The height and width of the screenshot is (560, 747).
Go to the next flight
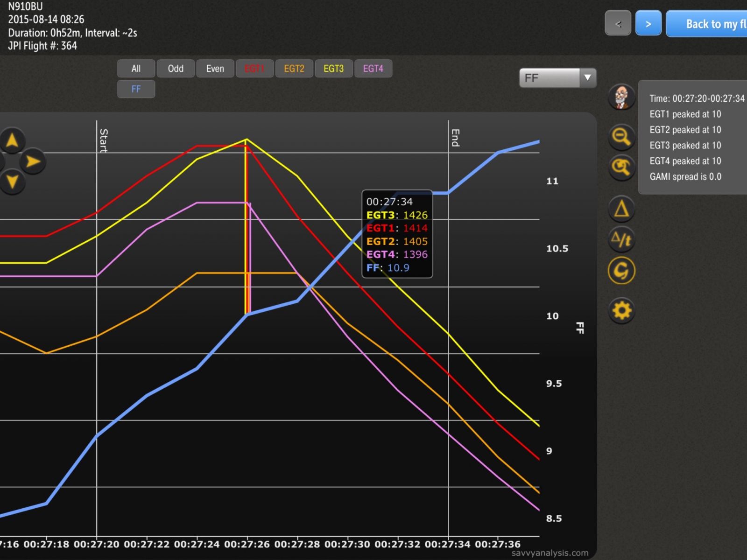648,23
